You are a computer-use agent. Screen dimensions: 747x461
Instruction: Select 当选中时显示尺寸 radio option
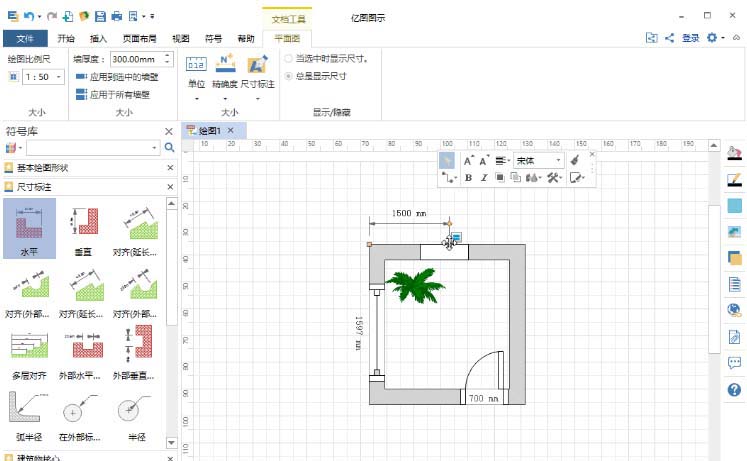click(x=289, y=59)
